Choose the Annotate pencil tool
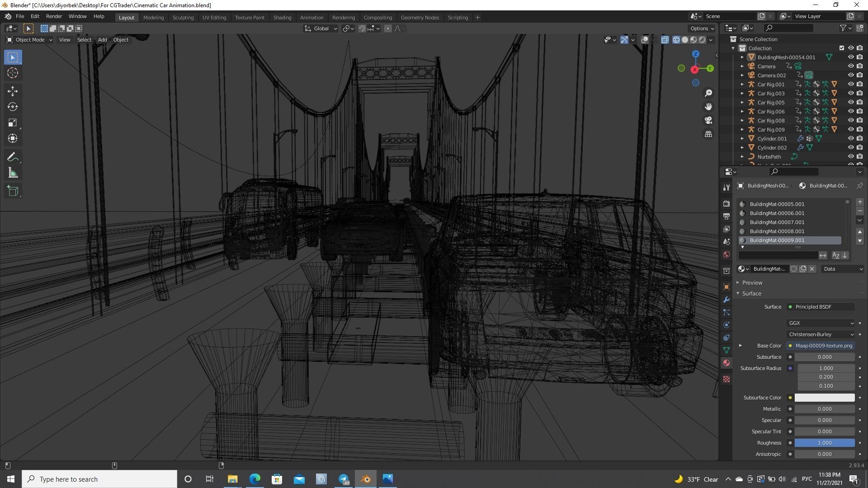Image resolution: width=868 pixels, height=488 pixels. pos(12,157)
